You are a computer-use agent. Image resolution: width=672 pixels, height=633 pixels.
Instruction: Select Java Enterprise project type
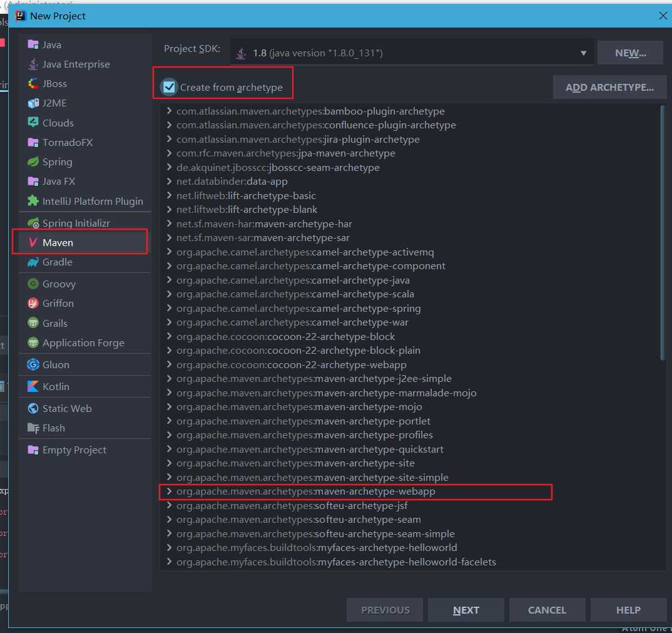[84, 64]
